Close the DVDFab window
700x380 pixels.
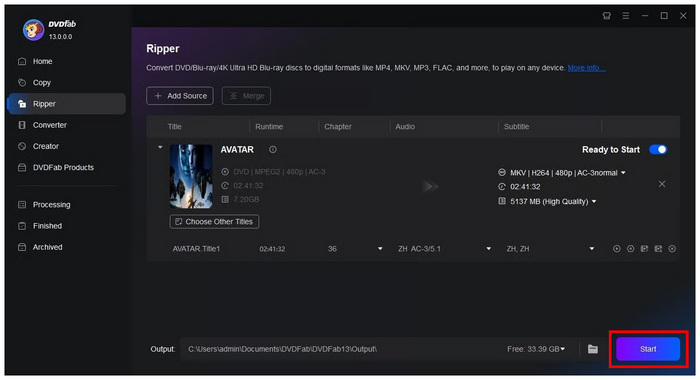[x=683, y=16]
